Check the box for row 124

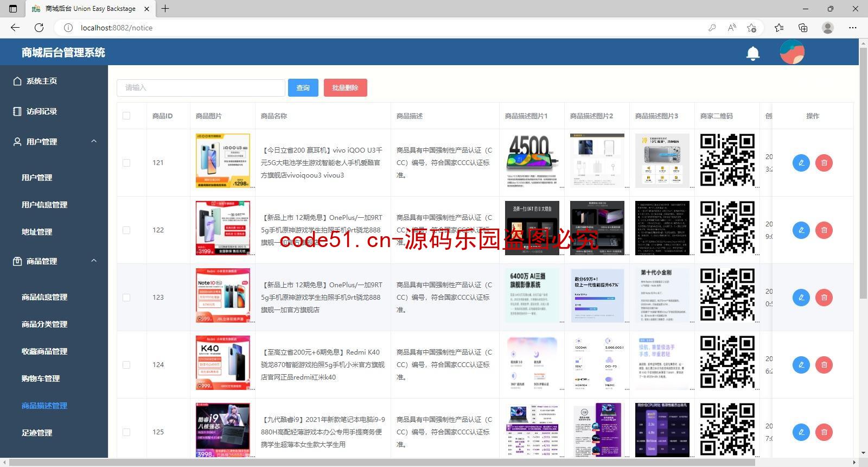click(x=126, y=365)
